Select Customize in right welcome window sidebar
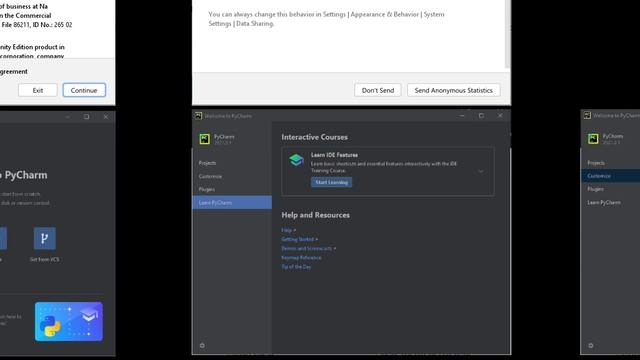The width and height of the screenshot is (640, 360). (611, 176)
